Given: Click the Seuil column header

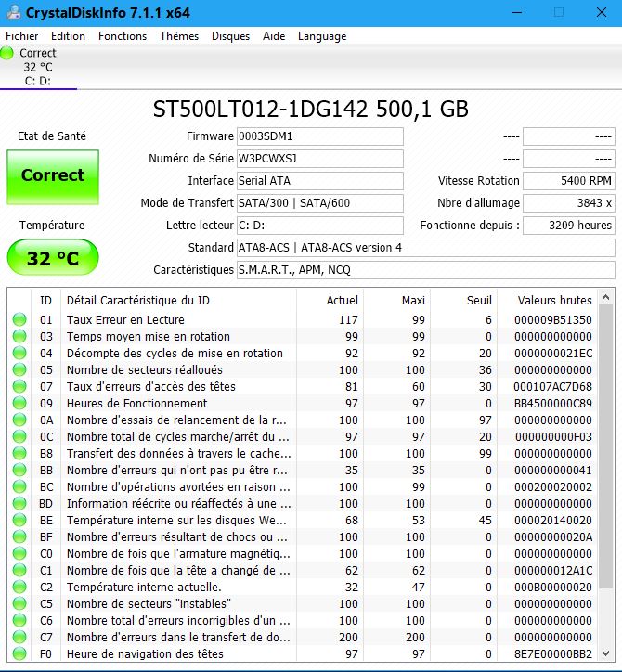Looking at the screenshot, I should pos(464,301).
